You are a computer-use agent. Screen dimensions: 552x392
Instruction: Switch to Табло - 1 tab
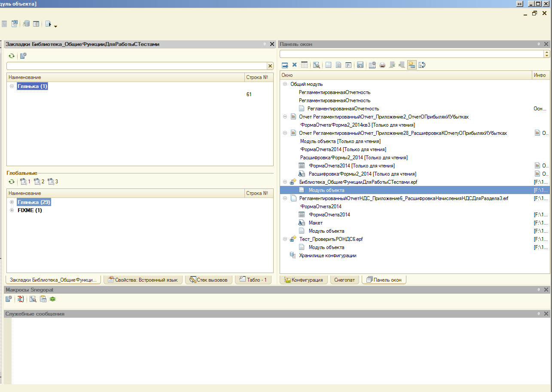pos(253,280)
